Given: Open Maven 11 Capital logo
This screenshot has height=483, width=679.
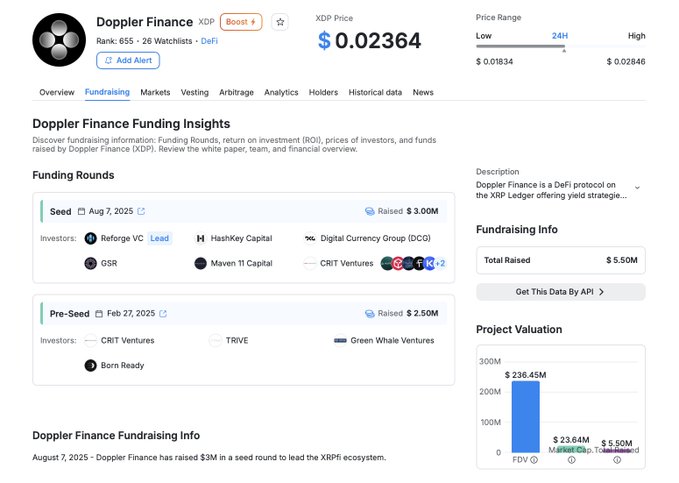Looking at the screenshot, I should pos(200,263).
